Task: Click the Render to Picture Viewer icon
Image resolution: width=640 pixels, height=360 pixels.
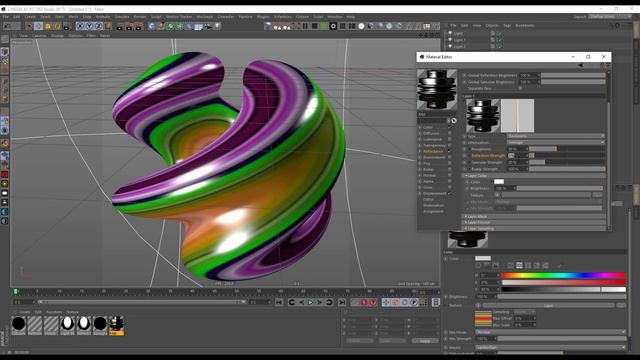Action: [129, 26]
